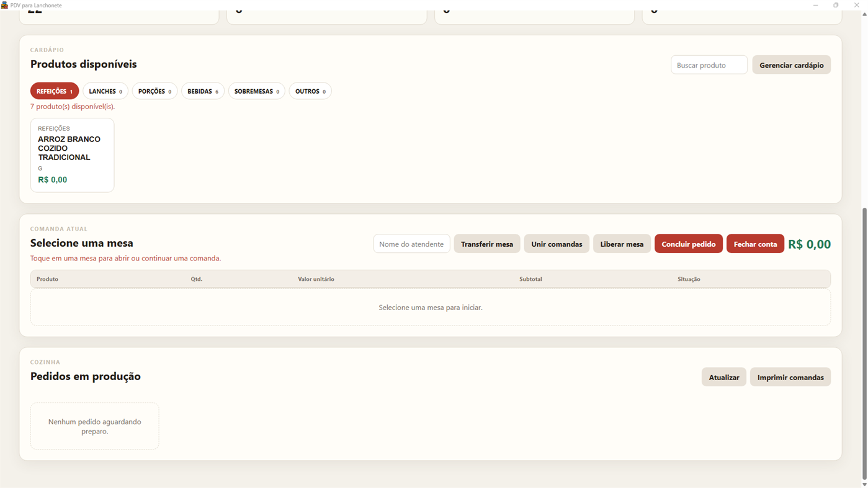Click the Pedidos em produção heading
Viewport: 868px width, 488px height.
tap(86, 376)
